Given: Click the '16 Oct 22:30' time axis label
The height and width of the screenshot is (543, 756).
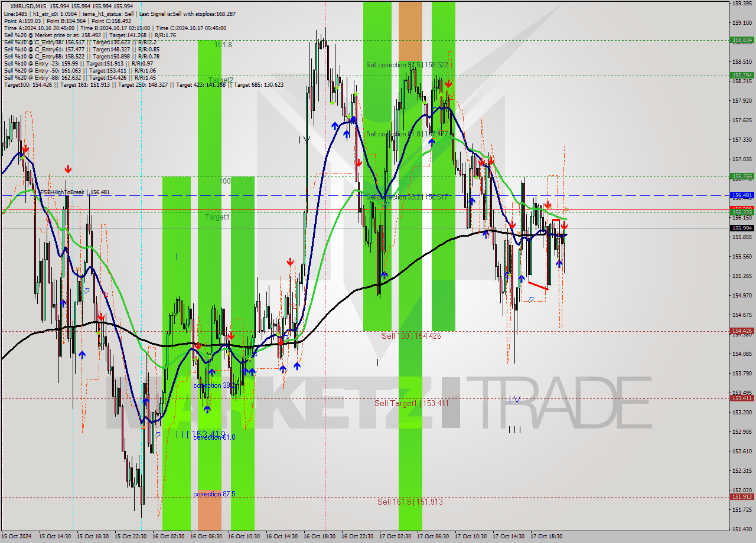Looking at the screenshot, I should click(357, 537).
